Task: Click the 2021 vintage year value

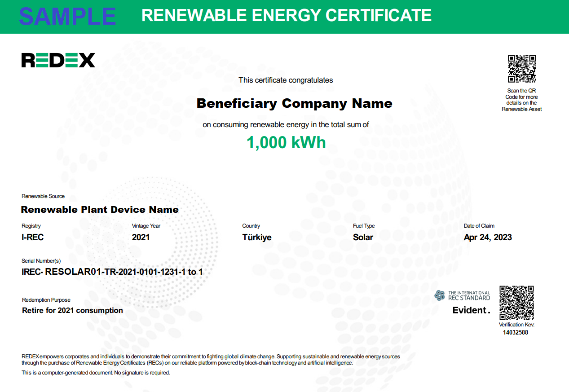Action: tap(141, 238)
